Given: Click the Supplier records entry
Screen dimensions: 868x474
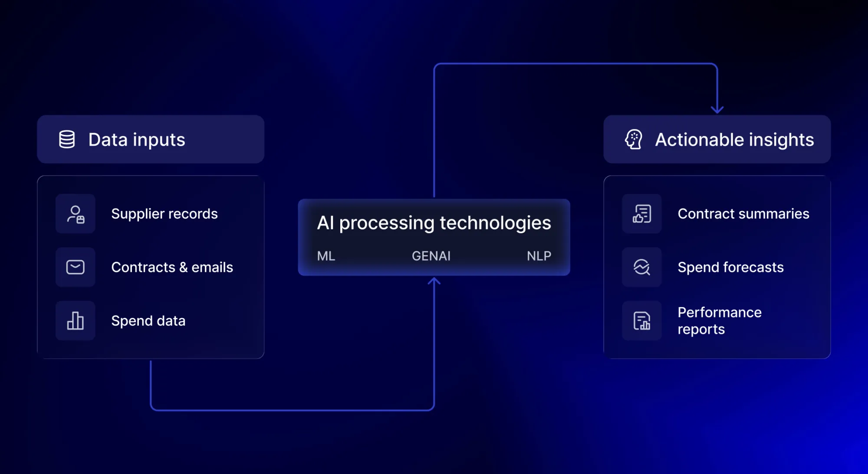Looking at the screenshot, I should [164, 213].
